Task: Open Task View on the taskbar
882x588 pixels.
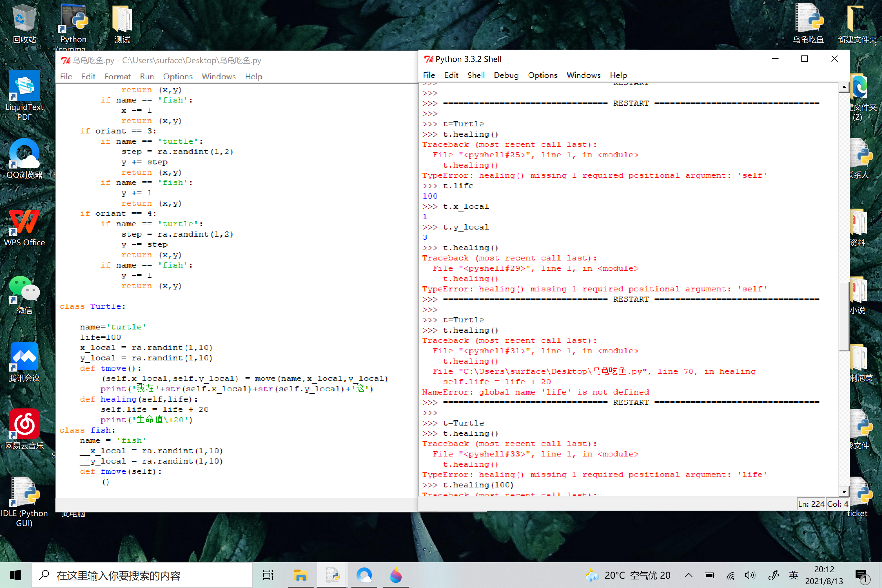Action: [268, 575]
